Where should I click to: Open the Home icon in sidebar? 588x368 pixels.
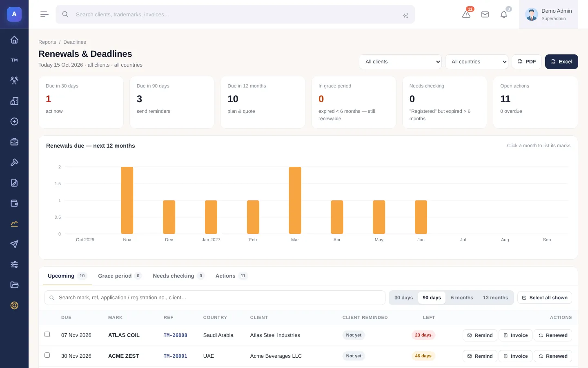pyautogui.click(x=14, y=40)
